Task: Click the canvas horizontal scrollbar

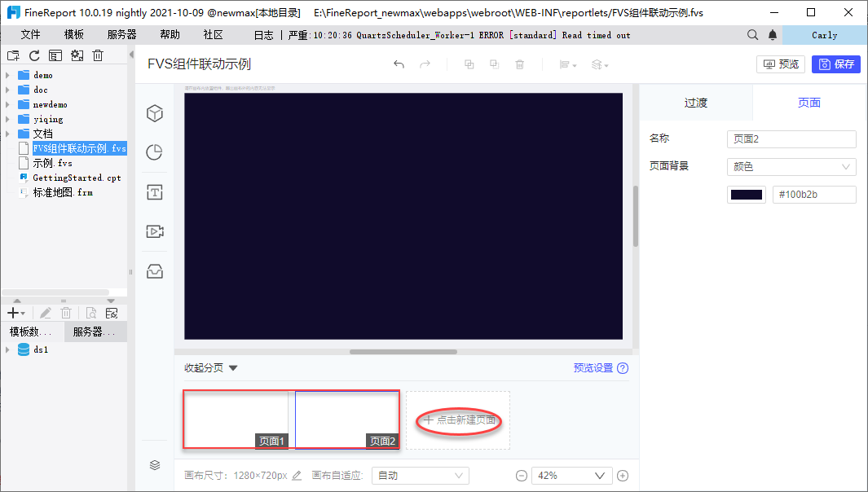Action: [x=403, y=352]
